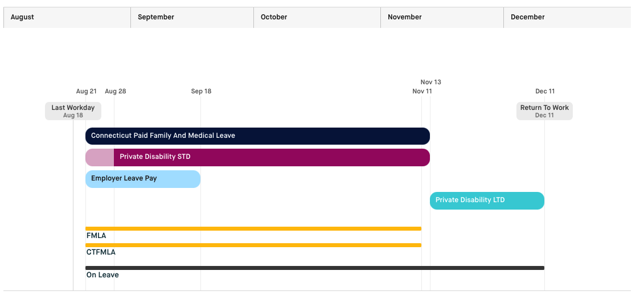Image resolution: width=644 pixels, height=299 pixels.
Task: Click the yellow CTFMLA timeline line
Action: [253, 245]
